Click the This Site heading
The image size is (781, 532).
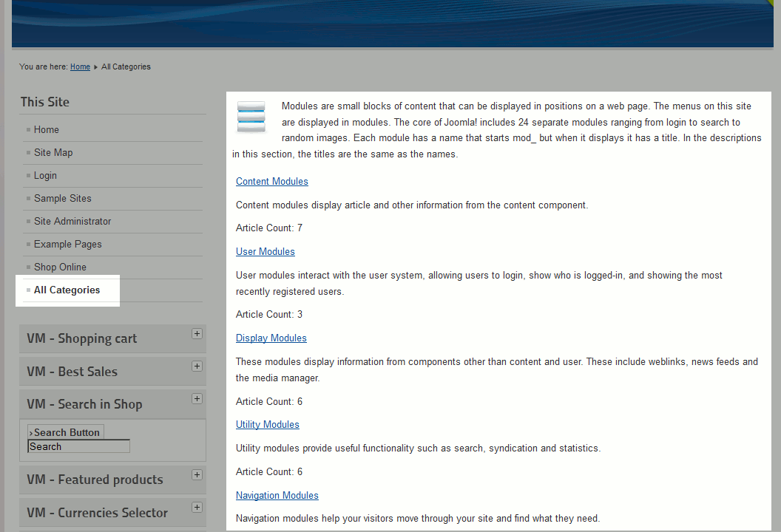tap(45, 102)
